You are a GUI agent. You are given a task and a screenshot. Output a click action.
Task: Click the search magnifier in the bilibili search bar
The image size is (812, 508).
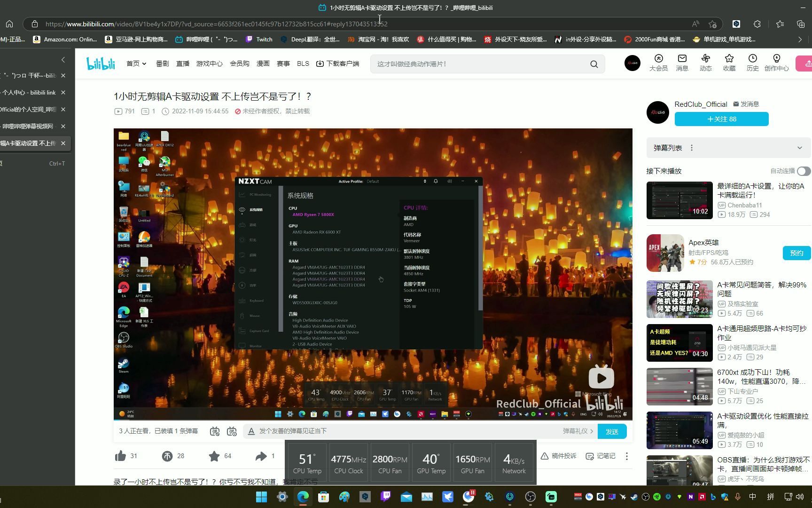(x=593, y=64)
